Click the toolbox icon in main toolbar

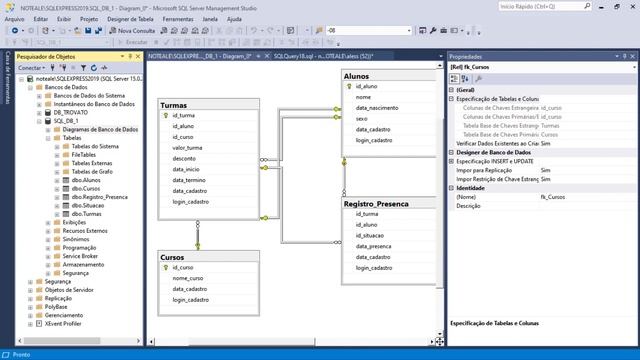(x=444, y=31)
